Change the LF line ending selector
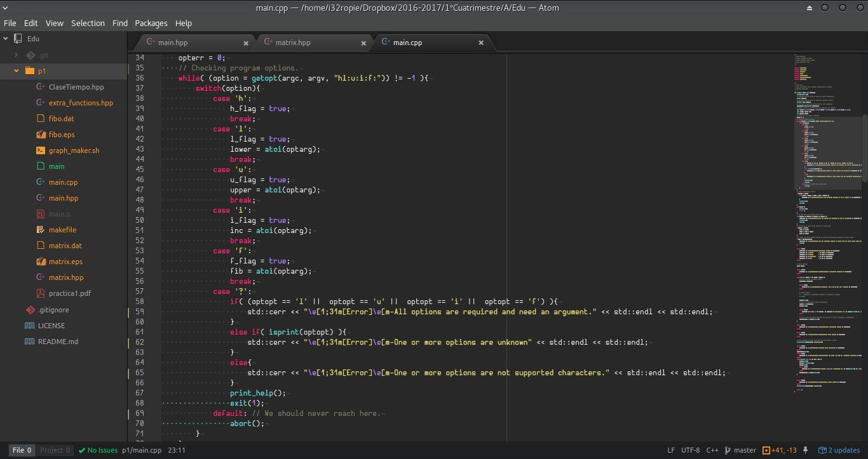 (671, 450)
